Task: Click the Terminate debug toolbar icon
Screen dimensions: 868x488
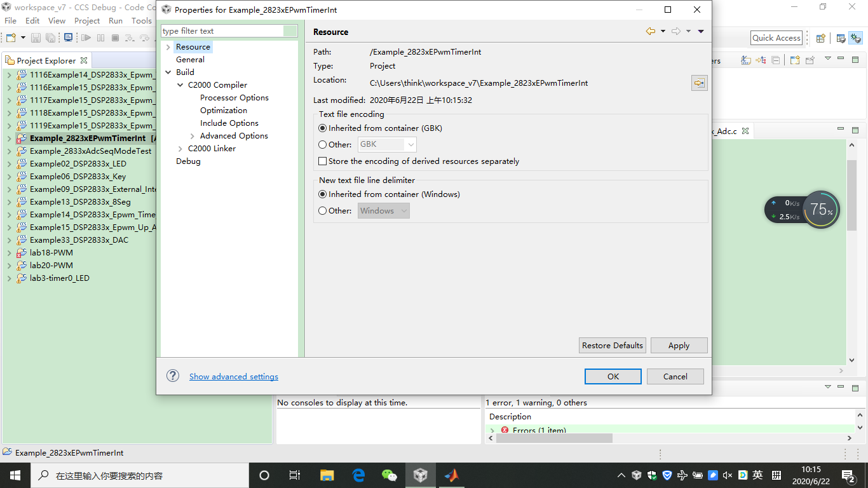Action: pos(115,38)
